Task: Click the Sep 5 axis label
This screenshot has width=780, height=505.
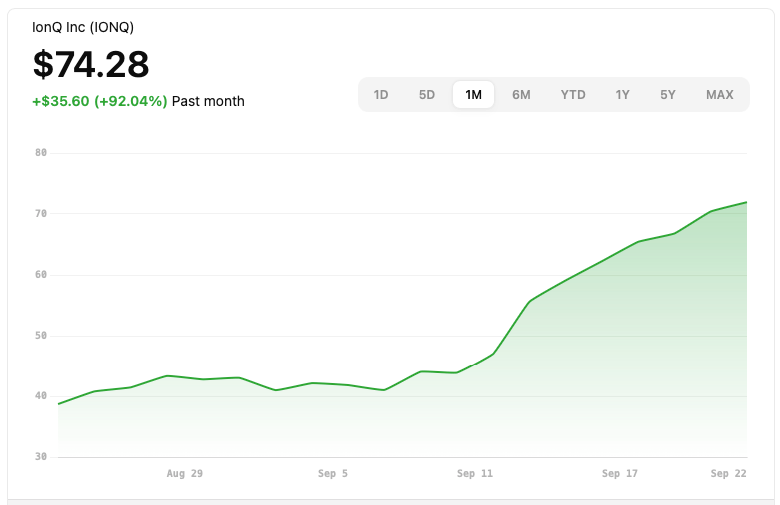Action: [333, 473]
